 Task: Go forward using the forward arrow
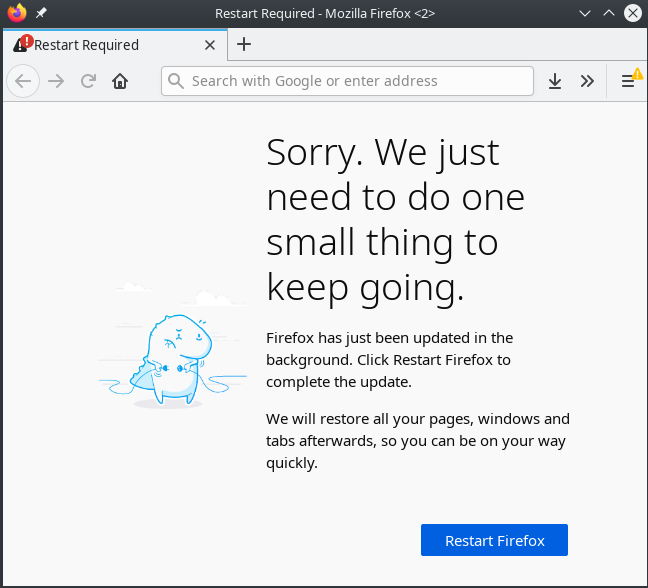click(x=56, y=81)
